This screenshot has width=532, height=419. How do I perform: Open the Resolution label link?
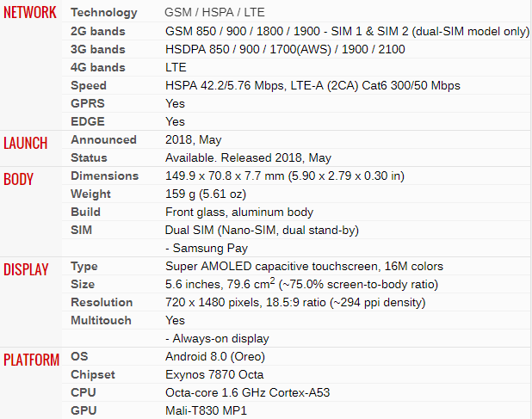click(x=102, y=302)
